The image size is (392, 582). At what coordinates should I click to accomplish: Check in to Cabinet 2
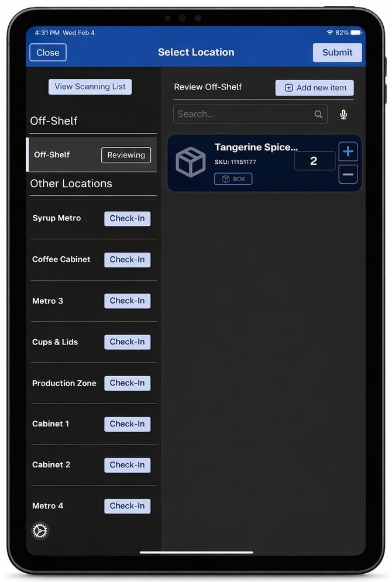point(128,465)
